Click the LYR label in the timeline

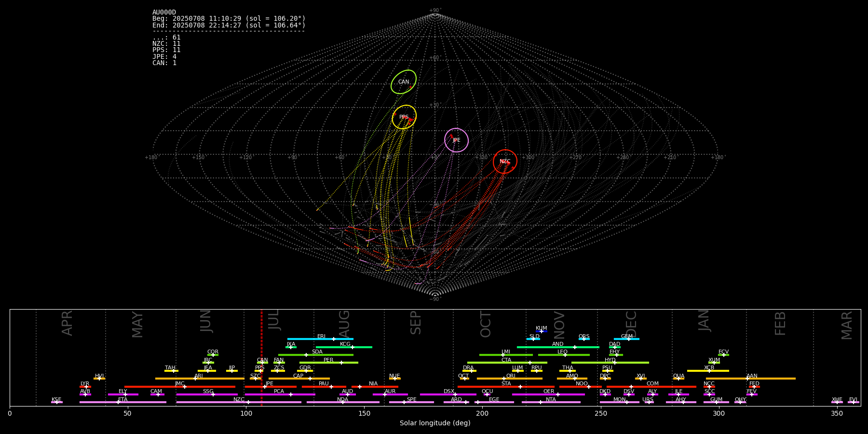85,384
